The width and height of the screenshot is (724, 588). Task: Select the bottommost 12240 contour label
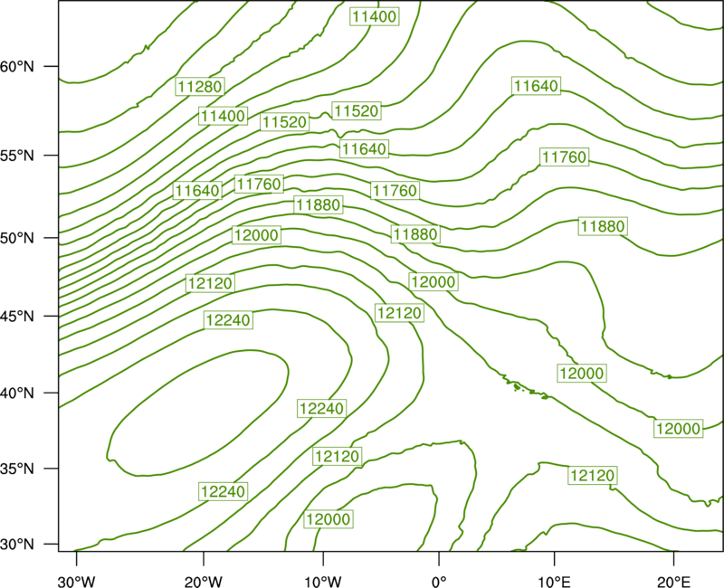point(223,491)
